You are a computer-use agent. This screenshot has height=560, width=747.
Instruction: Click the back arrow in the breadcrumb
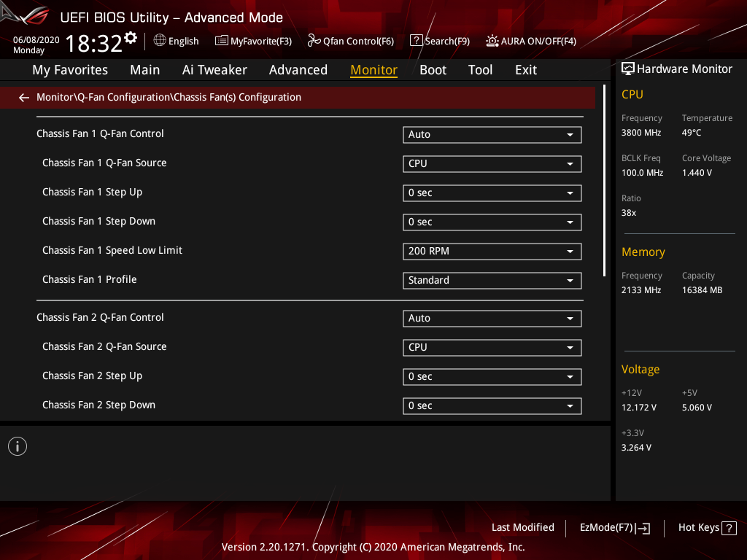coord(24,98)
